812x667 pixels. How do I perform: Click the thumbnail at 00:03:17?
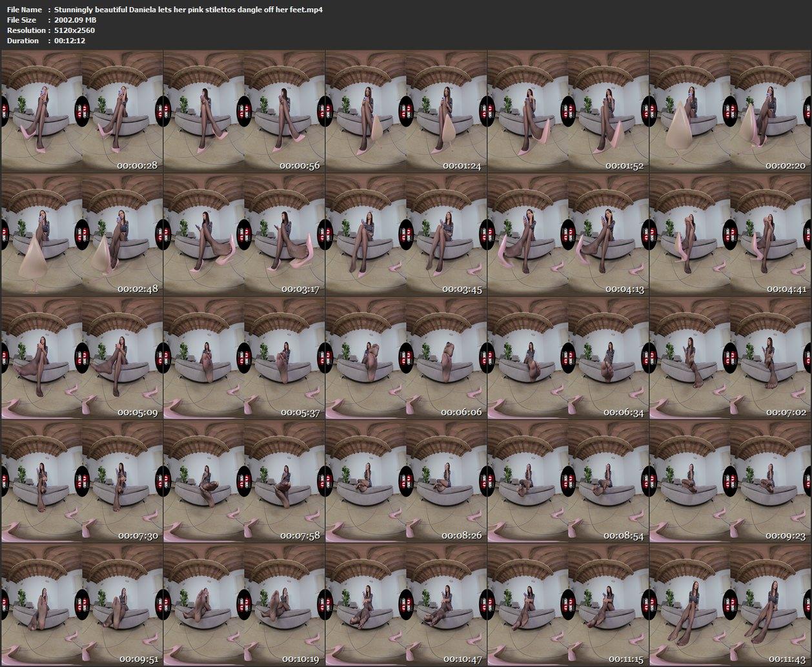tap(244, 235)
